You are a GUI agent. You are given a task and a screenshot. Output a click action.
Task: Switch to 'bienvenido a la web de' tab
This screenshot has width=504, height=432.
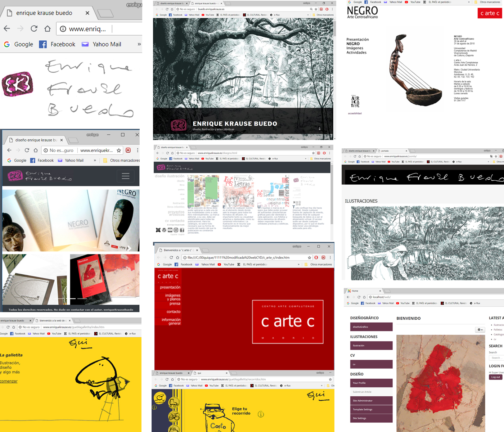[x=53, y=320]
